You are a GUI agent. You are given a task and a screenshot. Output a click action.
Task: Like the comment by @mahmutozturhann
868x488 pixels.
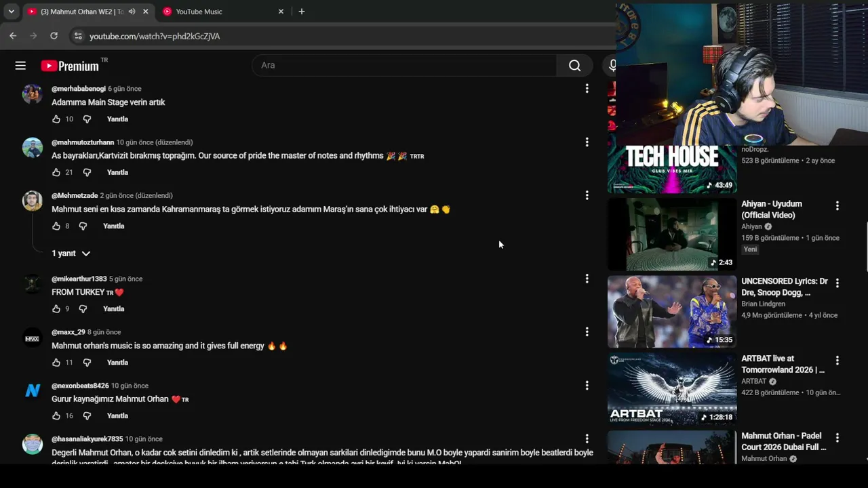pos(56,173)
